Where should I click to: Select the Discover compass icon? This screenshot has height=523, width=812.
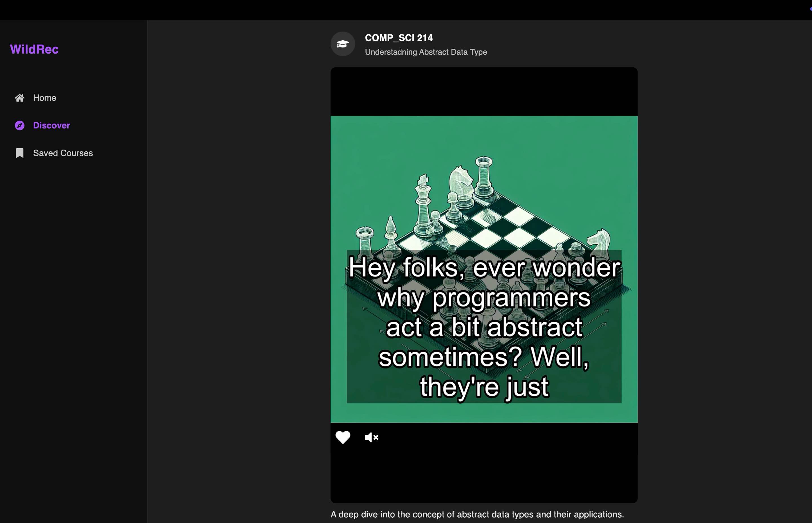tap(20, 125)
